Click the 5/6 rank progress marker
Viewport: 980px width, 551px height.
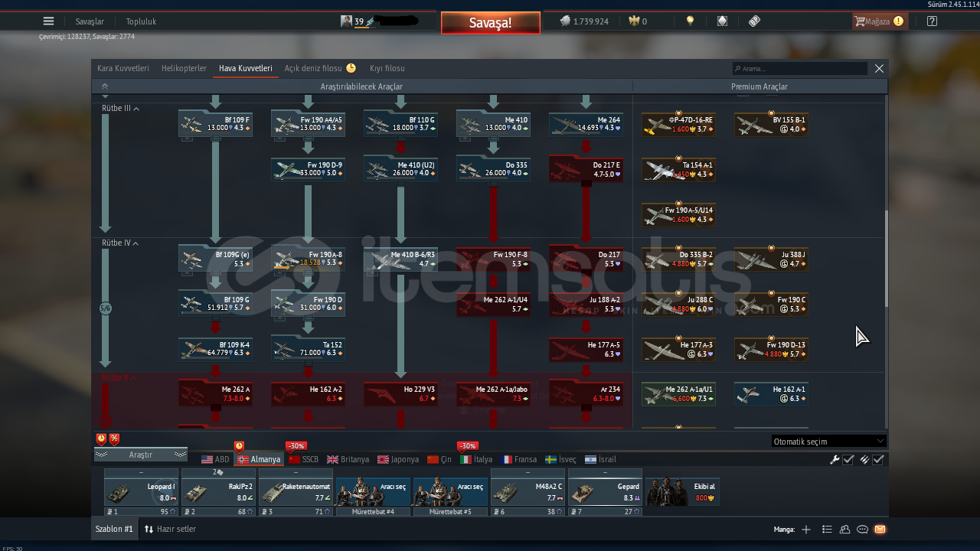point(106,308)
